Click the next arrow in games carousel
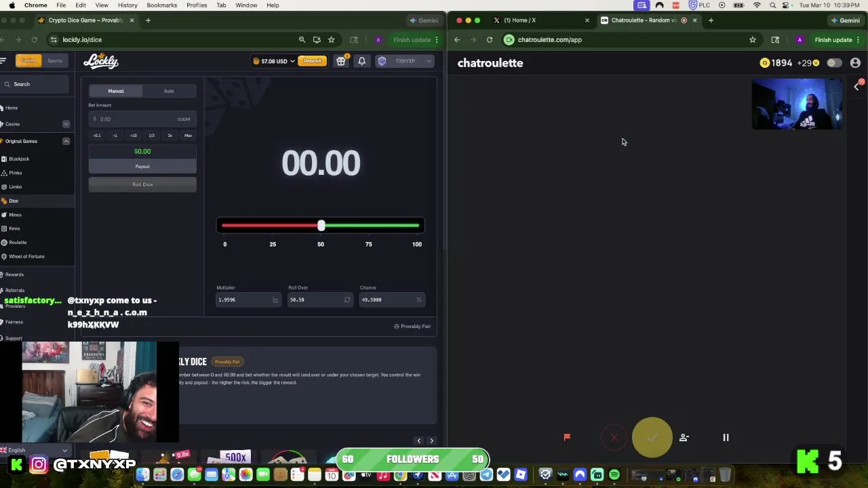Viewport: 868px width, 488px height. click(x=431, y=441)
